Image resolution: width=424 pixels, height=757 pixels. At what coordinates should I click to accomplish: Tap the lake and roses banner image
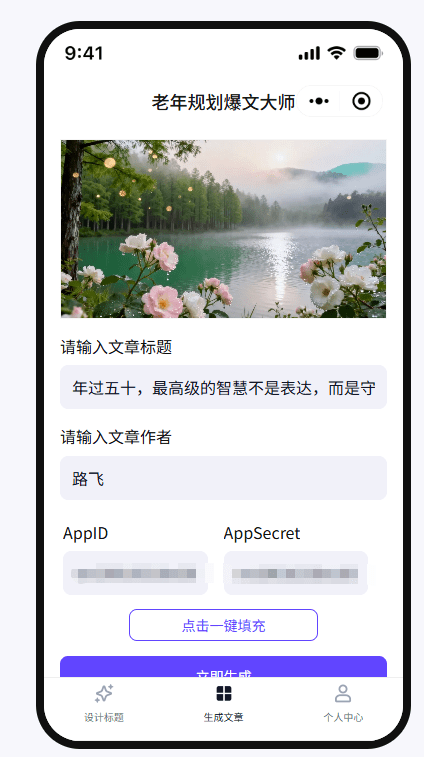click(223, 229)
